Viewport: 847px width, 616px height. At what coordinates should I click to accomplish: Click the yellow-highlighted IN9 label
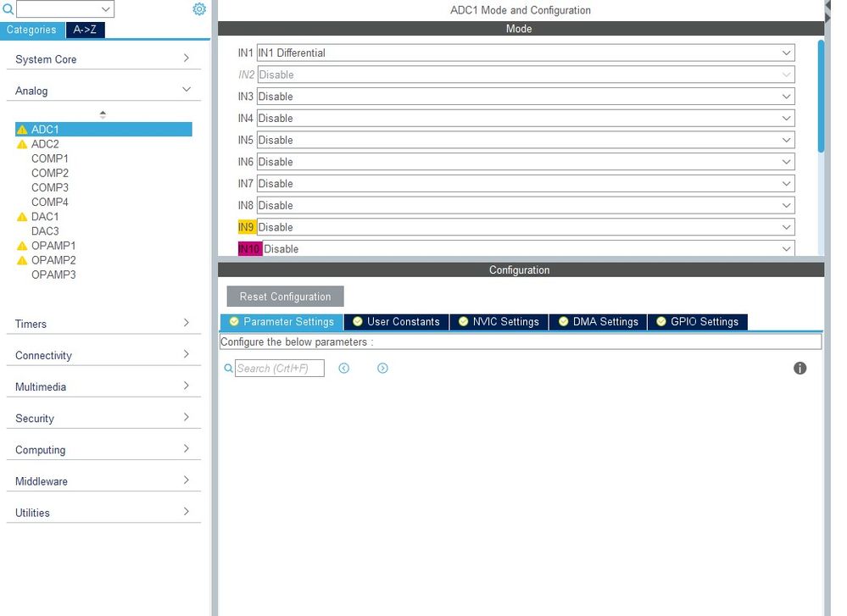247,227
